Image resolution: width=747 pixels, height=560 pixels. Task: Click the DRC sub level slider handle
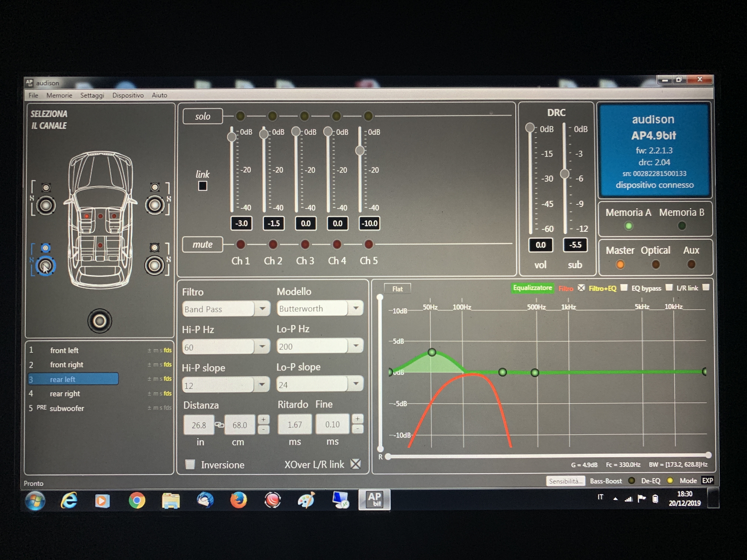565,174
